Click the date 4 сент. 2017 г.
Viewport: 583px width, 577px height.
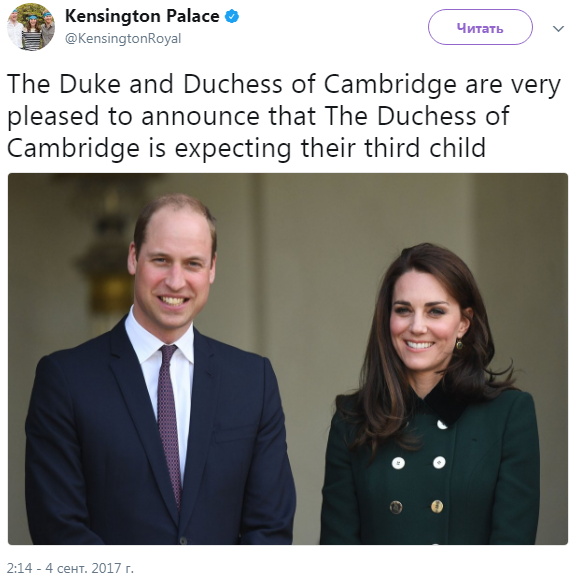89,568
